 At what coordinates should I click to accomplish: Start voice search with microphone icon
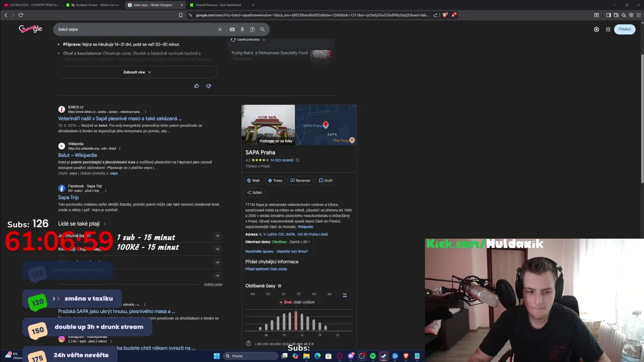click(242, 29)
